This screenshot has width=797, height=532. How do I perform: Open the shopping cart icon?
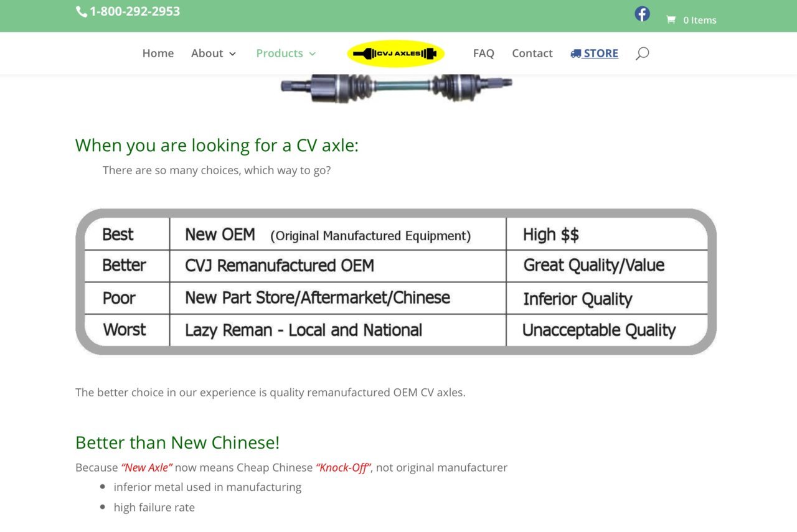click(671, 20)
